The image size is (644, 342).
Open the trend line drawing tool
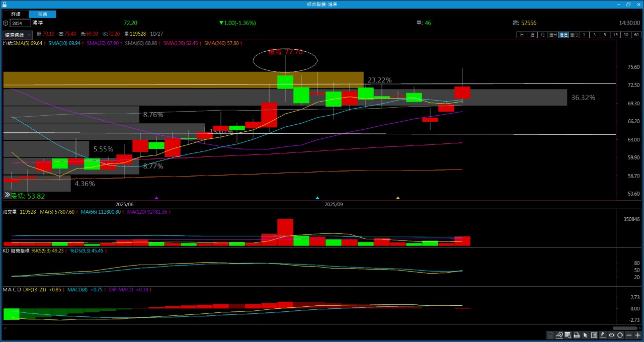click(x=559, y=335)
